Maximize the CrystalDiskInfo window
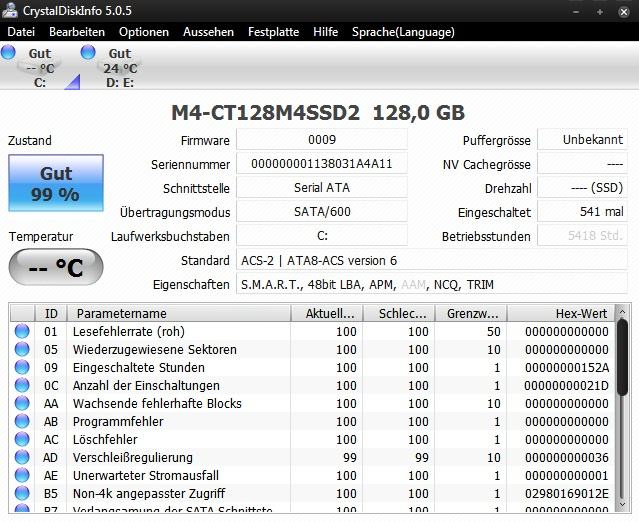Image resolution: width=639 pixels, height=522 pixels. (600, 12)
